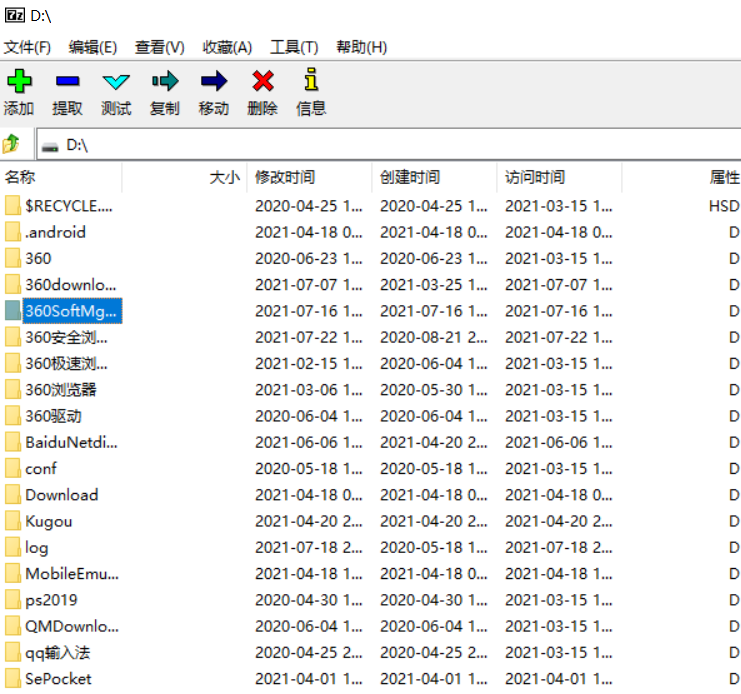Select the MobileEmu... folder name
741x694 pixels.
(x=72, y=574)
